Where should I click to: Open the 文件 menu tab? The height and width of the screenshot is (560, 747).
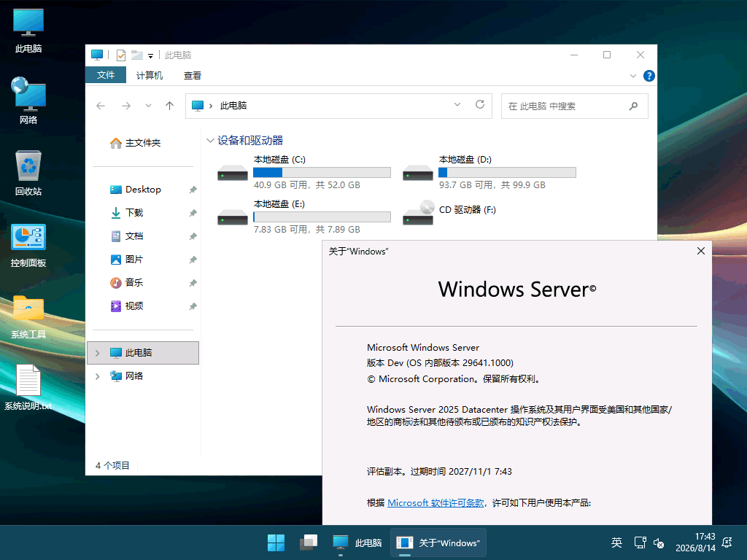[106, 75]
